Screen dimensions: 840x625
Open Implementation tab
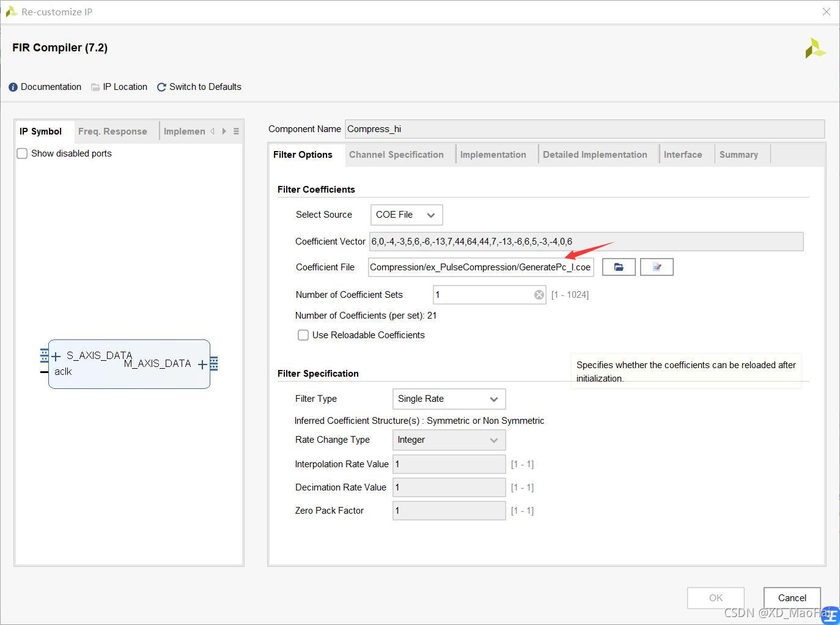493,155
